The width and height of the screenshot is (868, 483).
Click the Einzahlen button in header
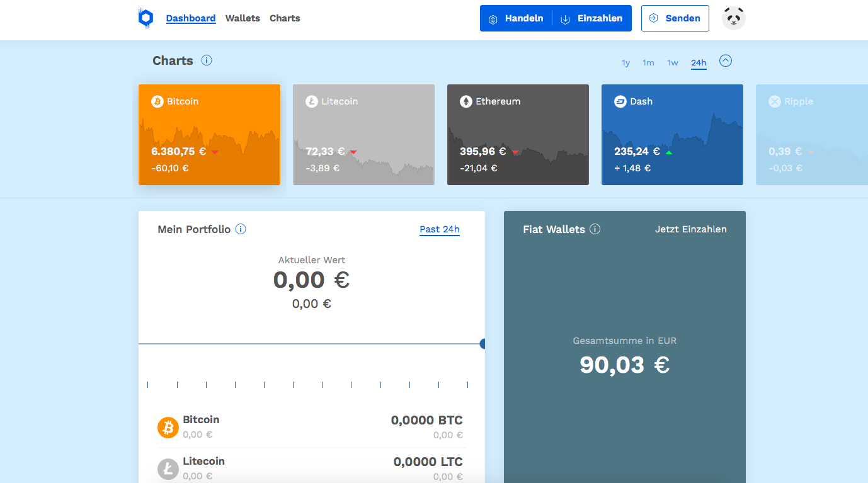(x=592, y=18)
